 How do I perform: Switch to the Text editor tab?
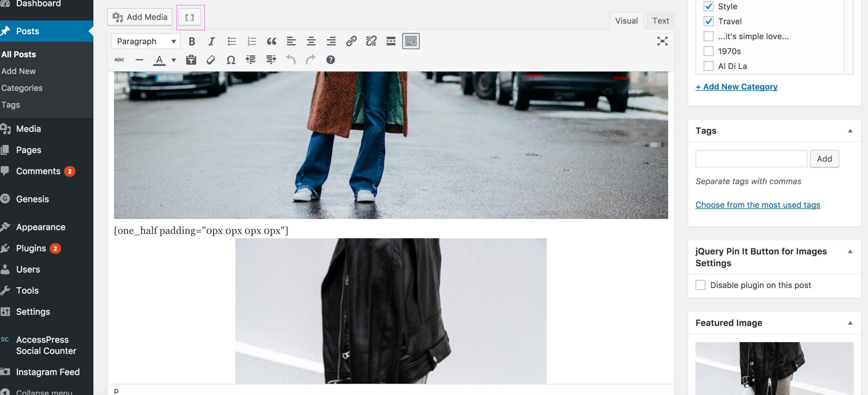pyautogui.click(x=660, y=21)
